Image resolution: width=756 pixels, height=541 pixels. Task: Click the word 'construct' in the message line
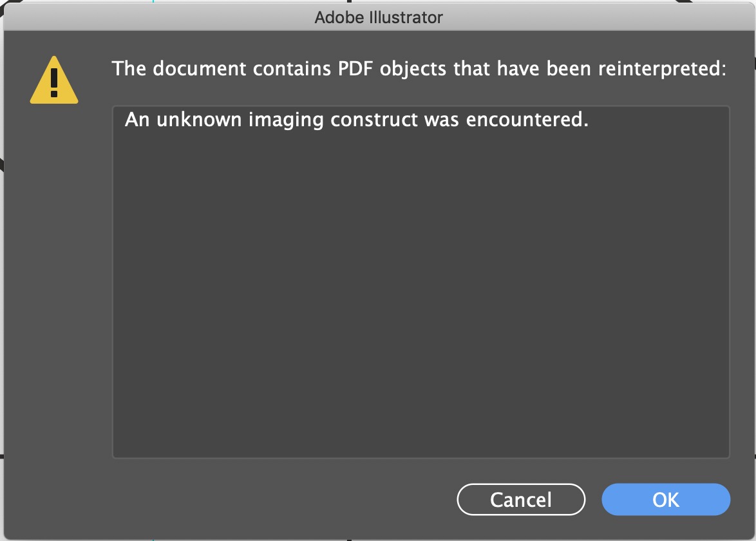(374, 120)
